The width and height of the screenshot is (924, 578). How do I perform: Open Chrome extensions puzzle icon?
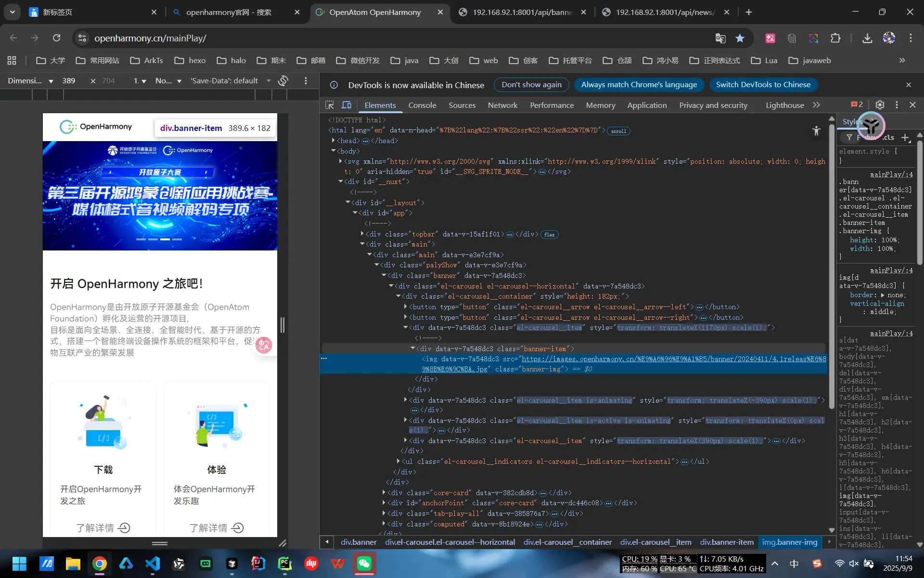click(835, 38)
